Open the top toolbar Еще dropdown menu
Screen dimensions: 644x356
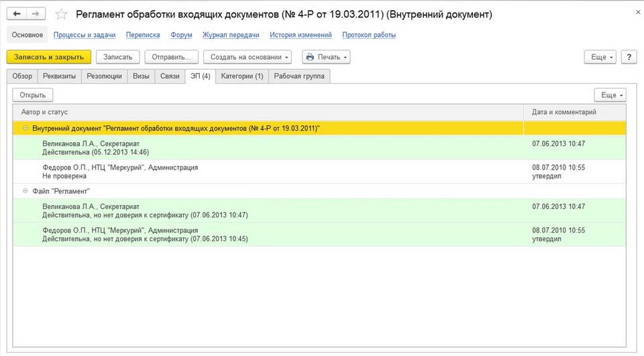(x=600, y=57)
